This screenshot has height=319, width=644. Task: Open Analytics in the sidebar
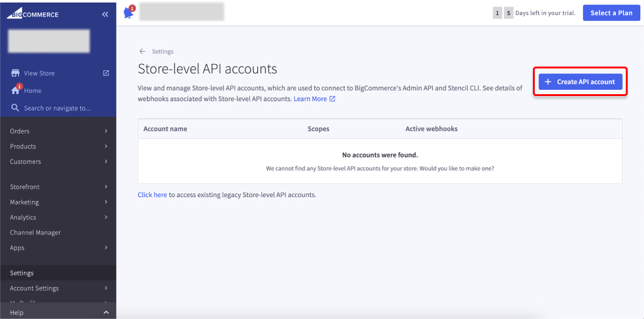pyautogui.click(x=23, y=217)
